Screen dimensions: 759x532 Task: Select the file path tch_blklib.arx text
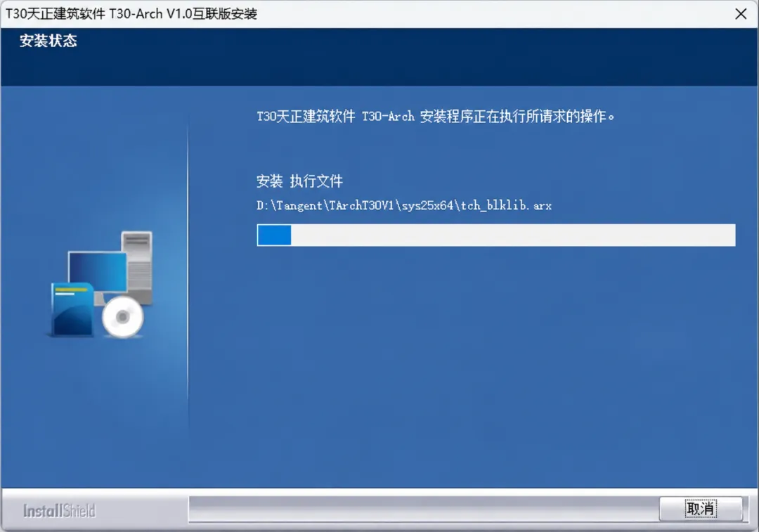tap(403, 206)
